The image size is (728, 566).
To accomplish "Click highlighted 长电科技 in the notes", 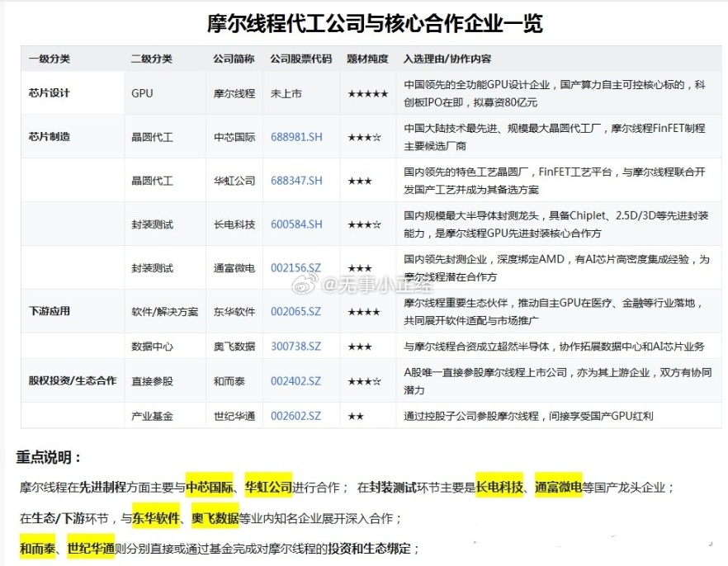I will [499, 487].
